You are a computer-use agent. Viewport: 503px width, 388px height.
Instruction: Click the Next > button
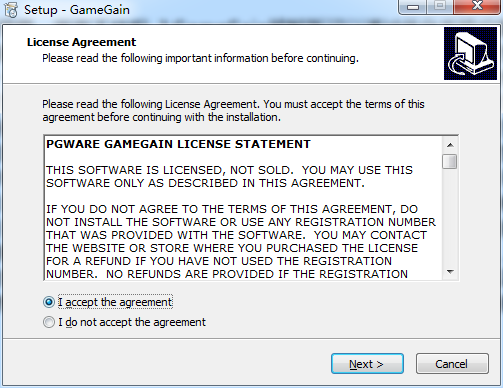click(367, 364)
